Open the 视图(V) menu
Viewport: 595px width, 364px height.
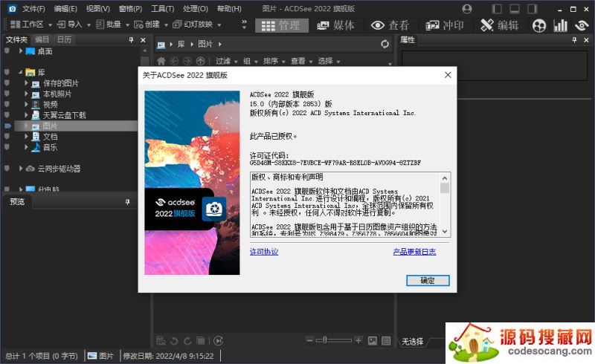pos(98,9)
